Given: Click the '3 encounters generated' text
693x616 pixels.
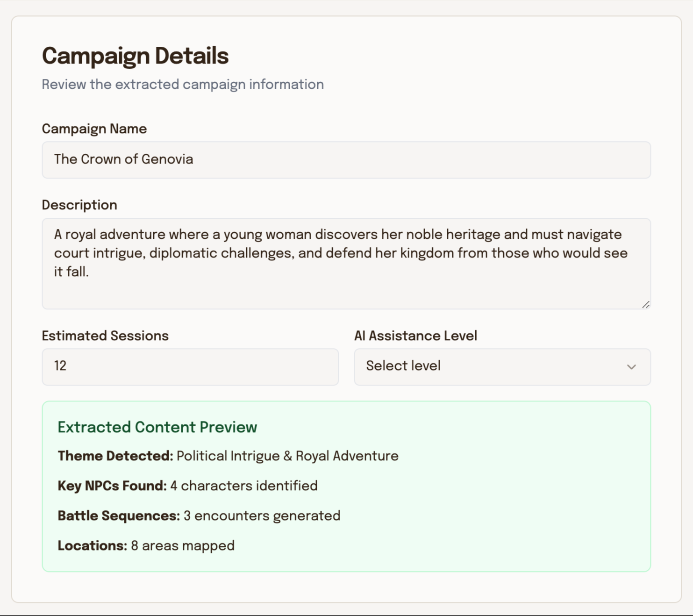Looking at the screenshot, I should coord(262,516).
